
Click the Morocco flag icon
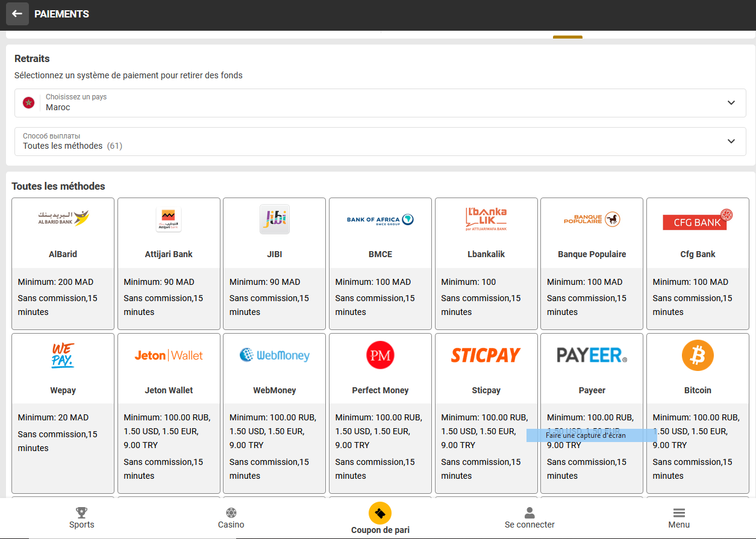pos(28,103)
